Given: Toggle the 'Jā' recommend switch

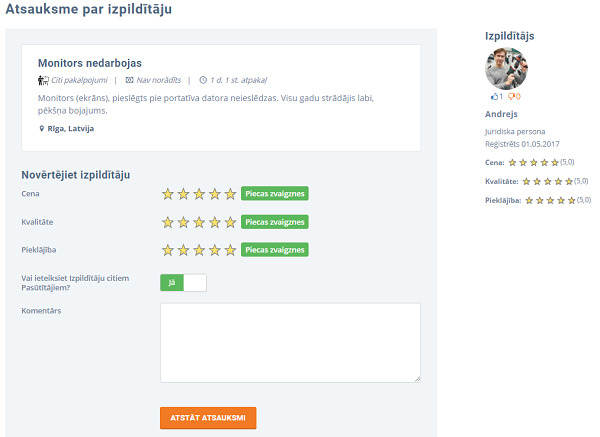Looking at the screenshot, I should tap(183, 283).
